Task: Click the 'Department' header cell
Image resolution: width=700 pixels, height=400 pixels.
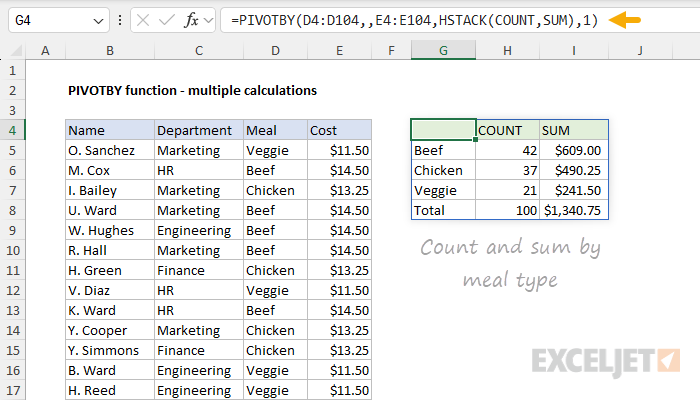Action: 199,130
